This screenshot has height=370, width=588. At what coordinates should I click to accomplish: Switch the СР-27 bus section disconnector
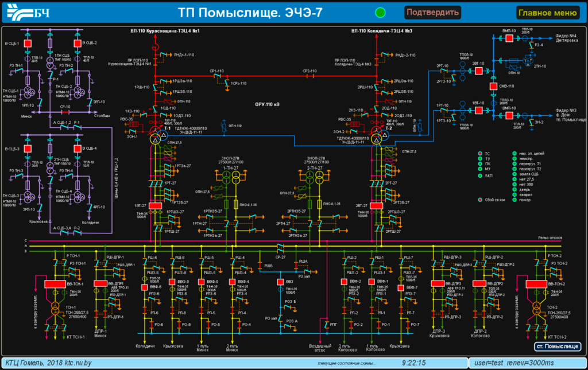(280, 248)
